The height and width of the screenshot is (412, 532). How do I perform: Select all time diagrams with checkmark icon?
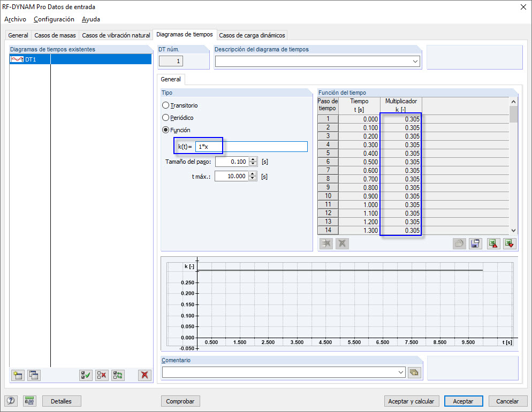coord(85,375)
